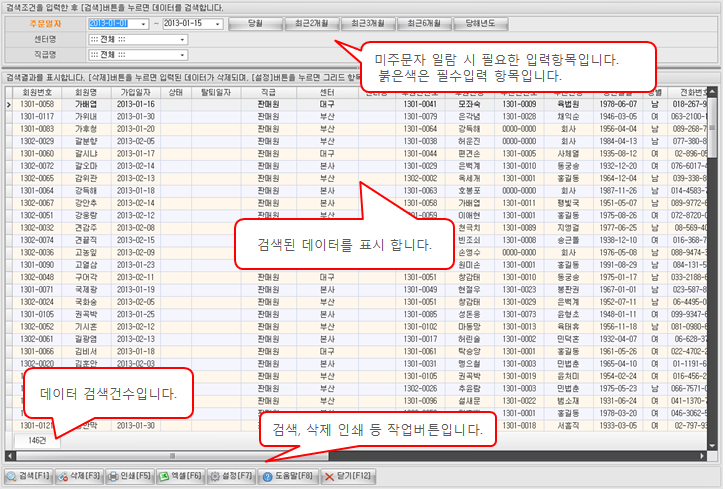Click birth date 1946-03-05 cell
The width and height of the screenshot is (725, 489).
coord(618,117)
